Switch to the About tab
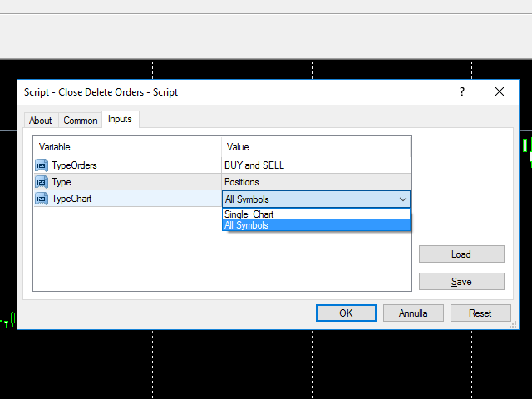The height and width of the screenshot is (399, 532). point(41,121)
